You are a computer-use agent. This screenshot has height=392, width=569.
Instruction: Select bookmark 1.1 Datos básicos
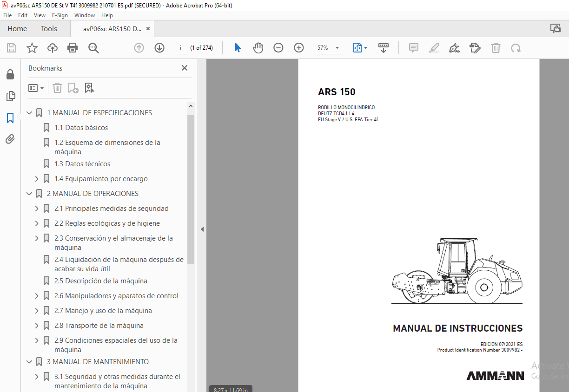coord(81,128)
